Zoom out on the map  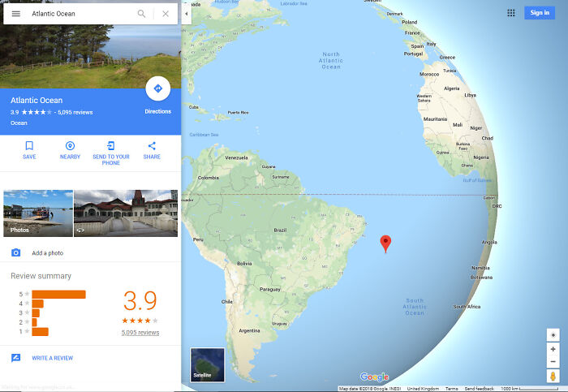coord(553,362)
